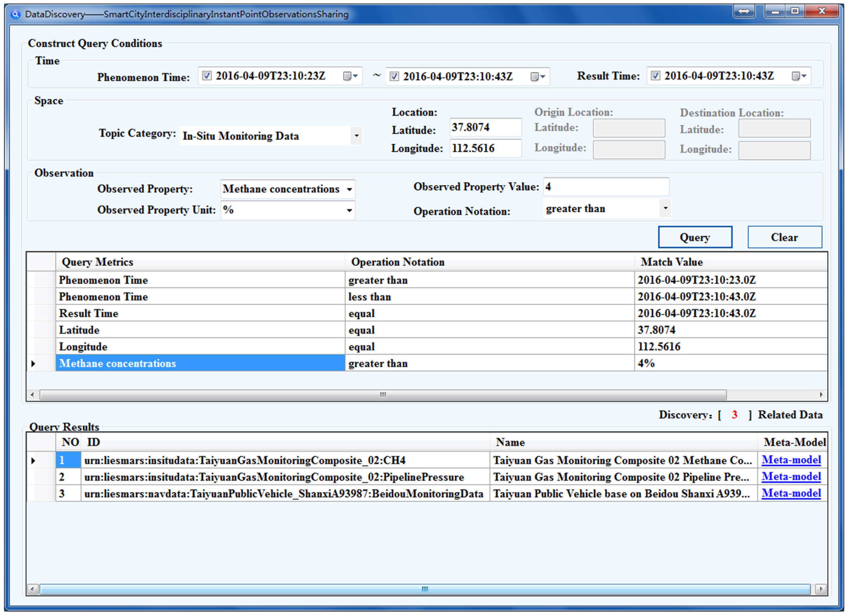Click left arrow of Query Metrics scrollbar
The image size is (848, 616).
tap(33, 395)
